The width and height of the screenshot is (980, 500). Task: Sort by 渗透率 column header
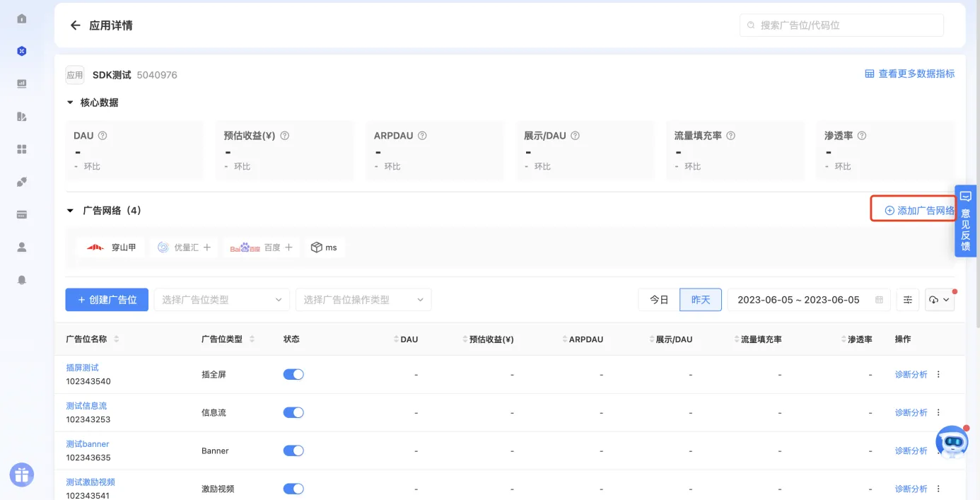click(x=856, y=339)
